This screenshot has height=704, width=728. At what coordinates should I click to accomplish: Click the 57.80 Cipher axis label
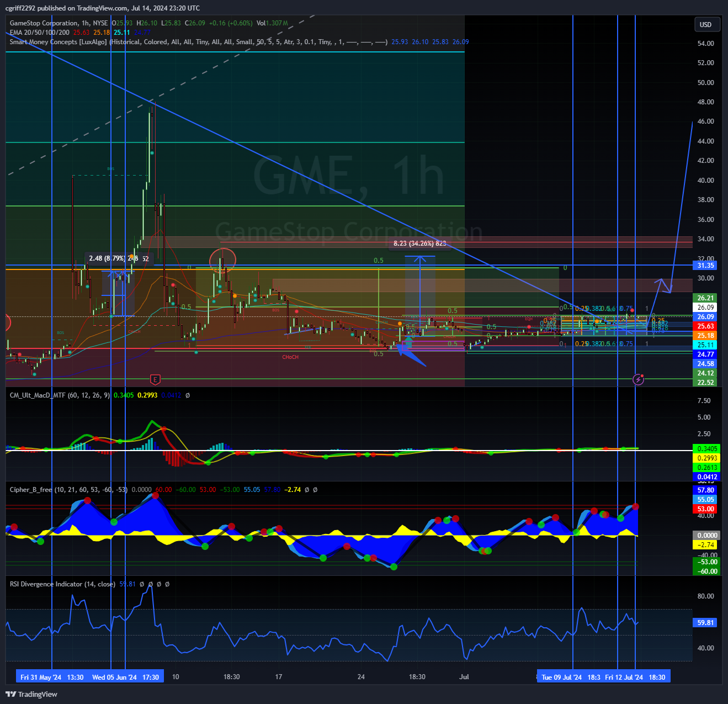pos(705,490)
